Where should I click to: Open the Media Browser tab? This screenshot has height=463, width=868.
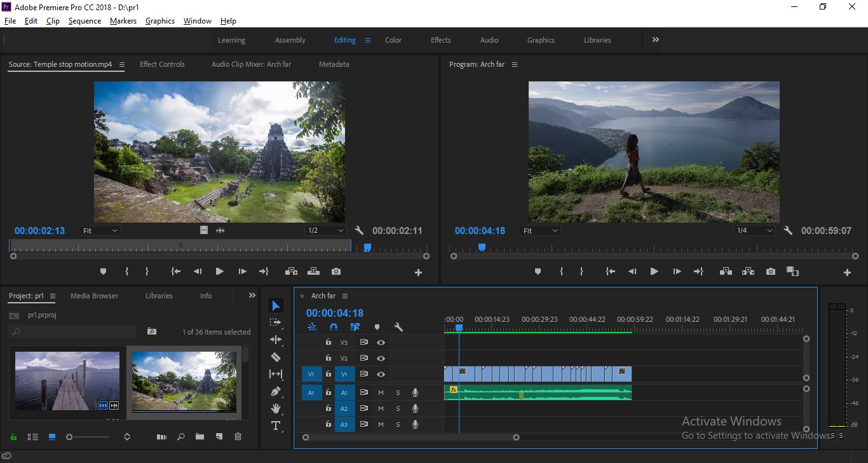coord(94,296)
